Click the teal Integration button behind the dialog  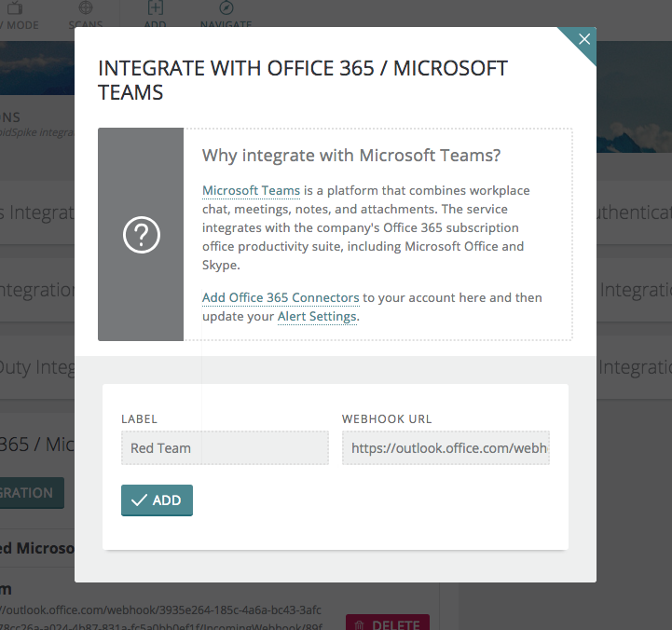point(32,493)
